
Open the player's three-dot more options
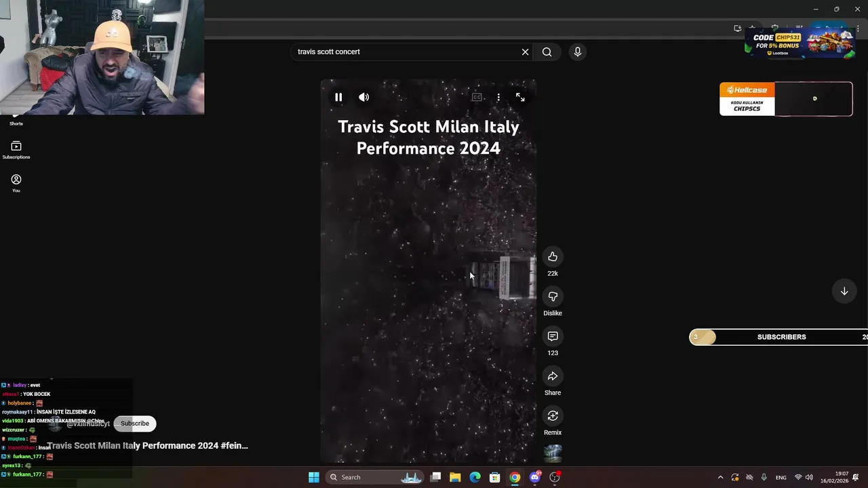(498, 98)
